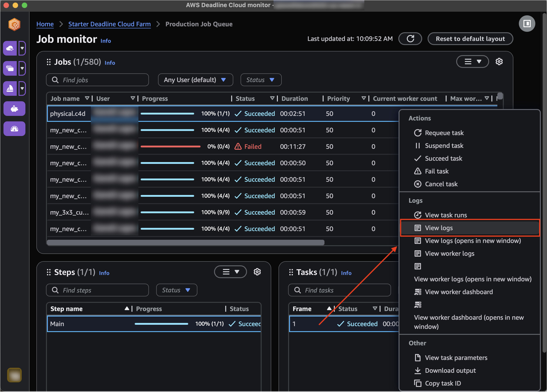Open the Starter Deadline Cloud Farm breadcrumb link

coord(109,24)
